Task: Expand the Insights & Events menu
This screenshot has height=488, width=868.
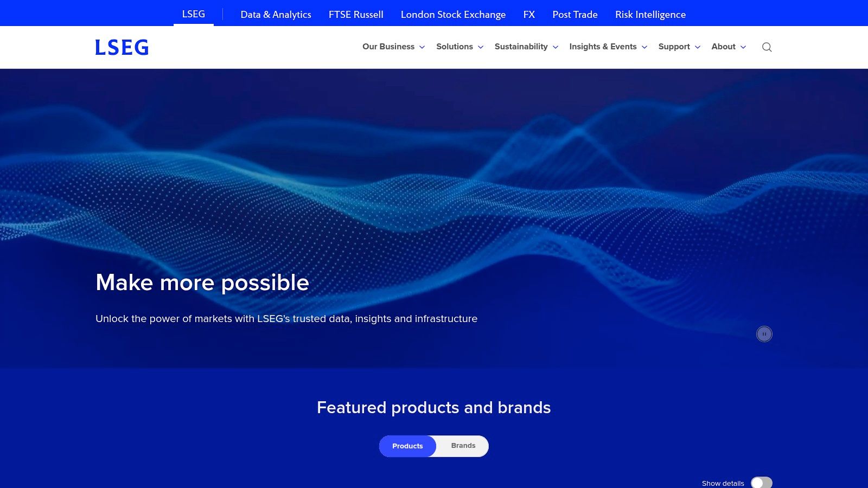Action: tap(608, 47)
